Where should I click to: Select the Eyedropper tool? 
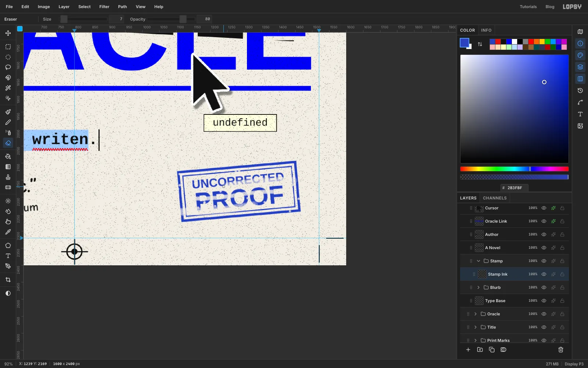click(x=8, y=232)
